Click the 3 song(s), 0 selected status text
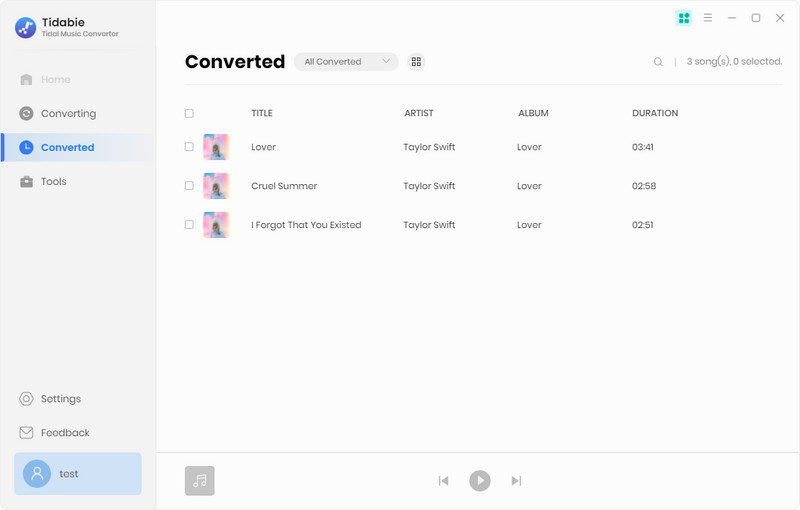The width and height of the screenshot is (800, 510). (734, 62)
